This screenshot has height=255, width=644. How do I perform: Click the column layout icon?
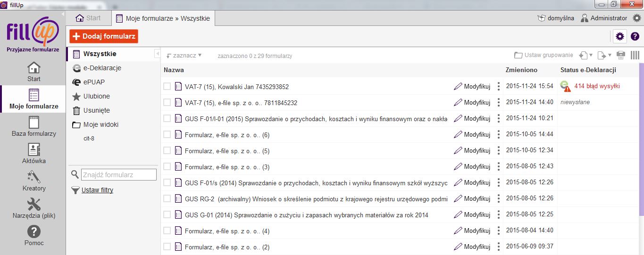[x=635, y=55]
